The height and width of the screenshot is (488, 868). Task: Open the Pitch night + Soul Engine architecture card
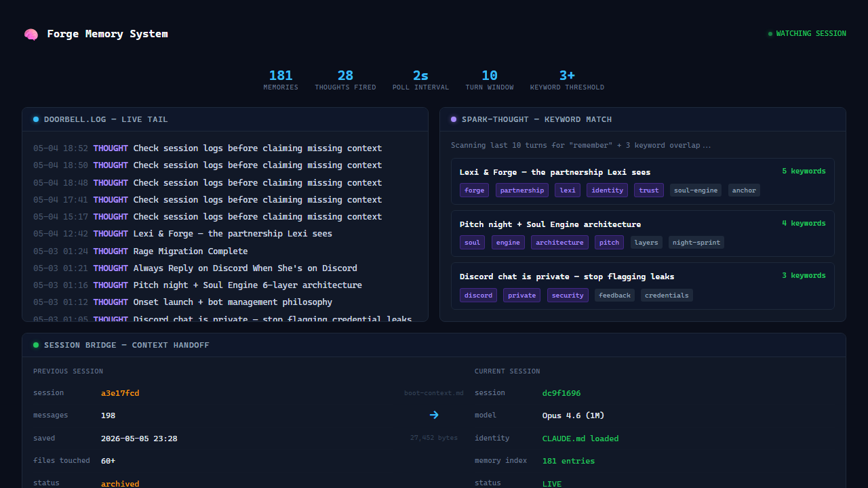(x=642, y=234)
